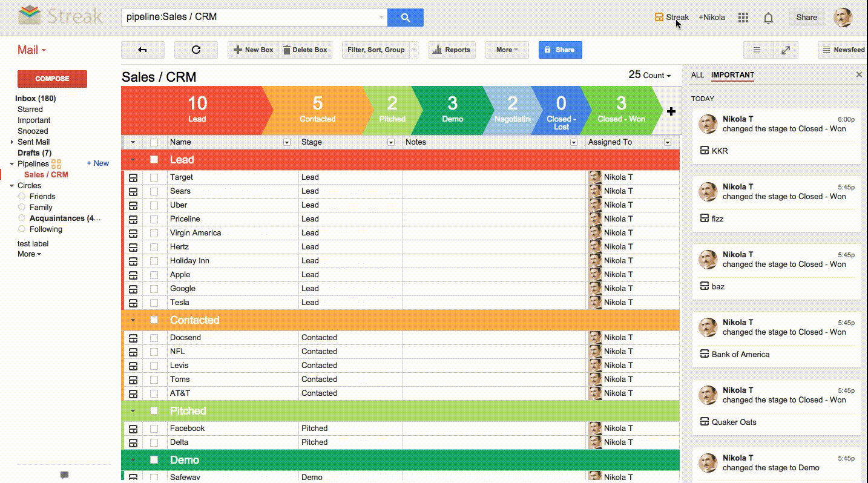Select the Closed - Won stage segment
The height and width of the screenshot is (483, 868).
click(x=621, y=110)
